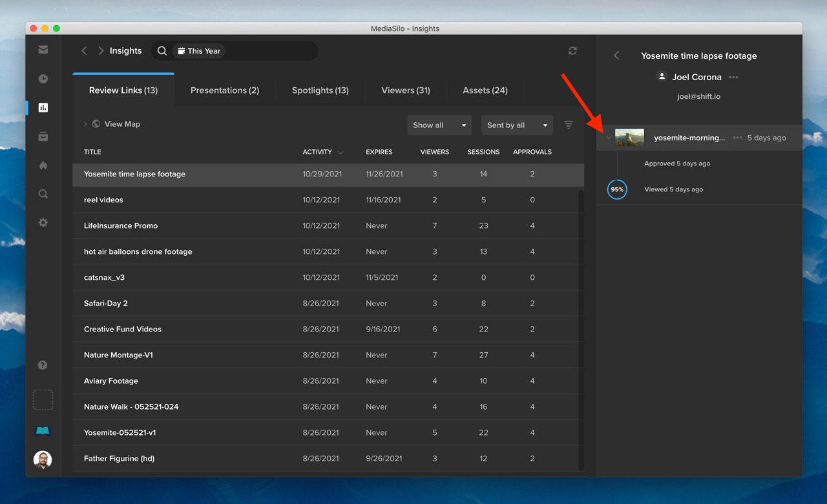Refresh Insights with the refresh icon
Image resolution: width=827 pixels, height=504 pixels.
[x=572, y=50]
